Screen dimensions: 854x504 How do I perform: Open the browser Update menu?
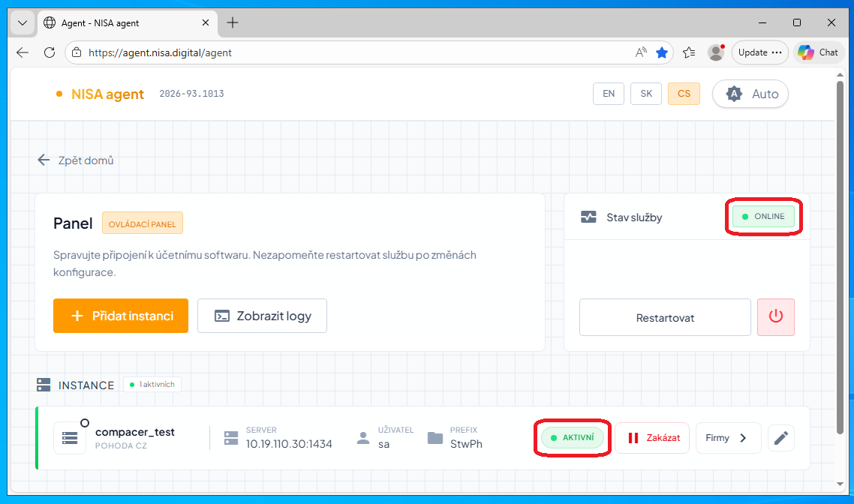coord(759,52)
